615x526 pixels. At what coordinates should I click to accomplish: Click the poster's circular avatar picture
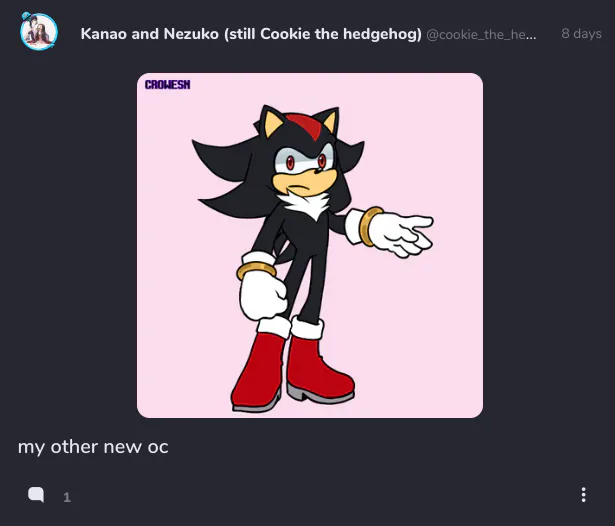tap(39, 32)
